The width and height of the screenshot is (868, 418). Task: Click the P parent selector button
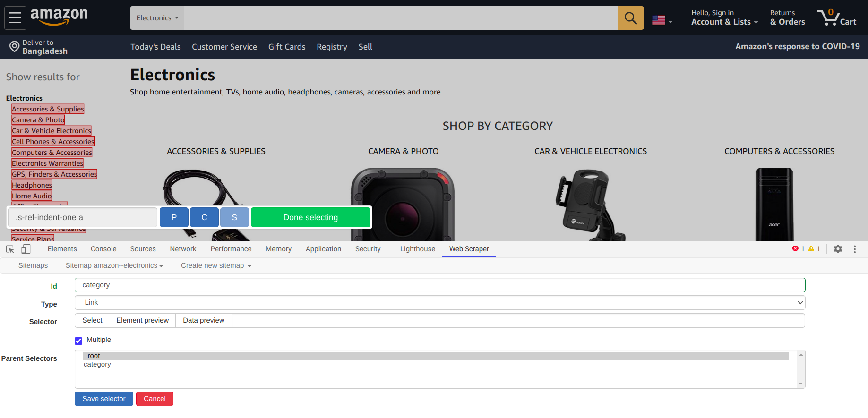[x=174, y=217]
